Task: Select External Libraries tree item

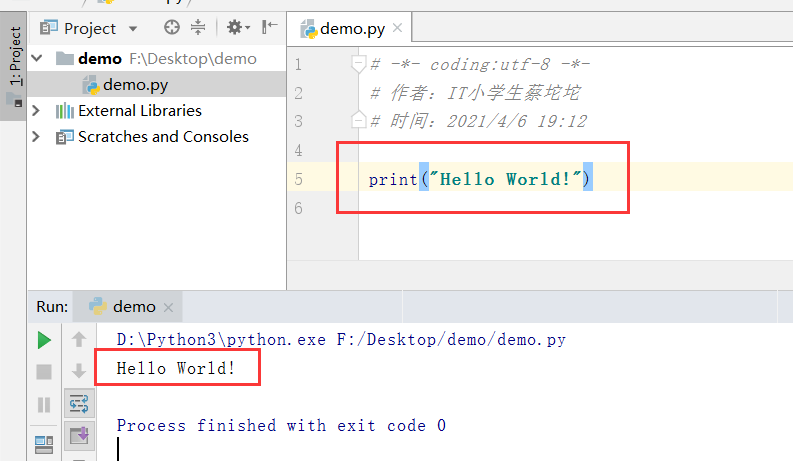Action: point(140,111)
